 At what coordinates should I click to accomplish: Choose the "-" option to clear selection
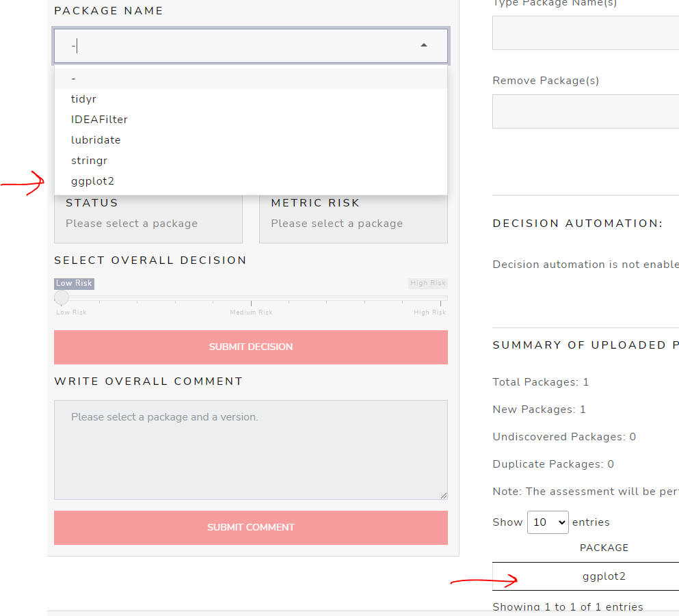pos(73,78)
